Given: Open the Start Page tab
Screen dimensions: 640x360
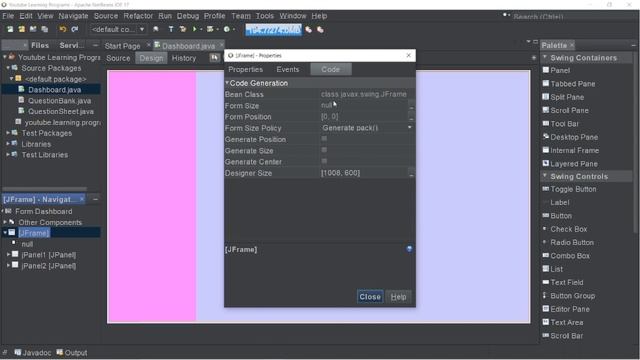Looking at the screenshot, I should point(122,46).
